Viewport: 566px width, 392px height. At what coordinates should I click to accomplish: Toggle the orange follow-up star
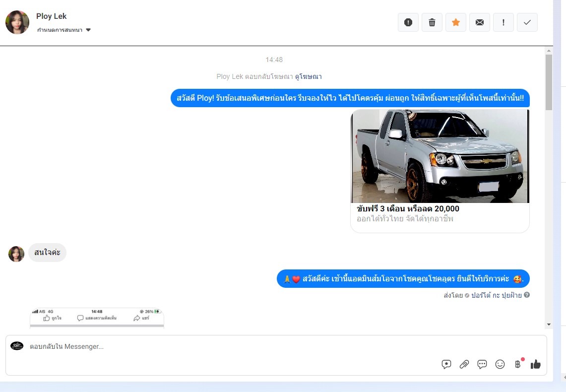[455, 22]
